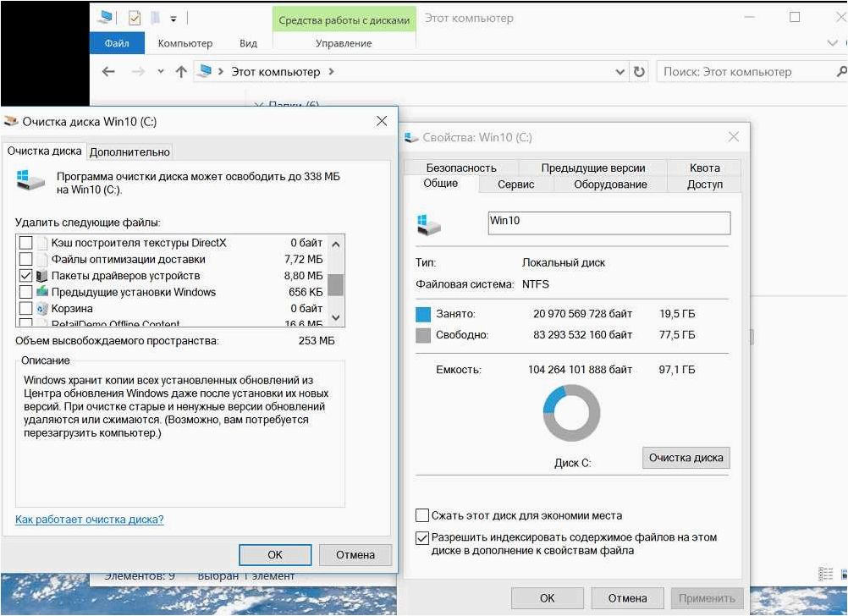The image size is (848, 616).
Task: Click the chevron after Этот компьютер
Action: 331,71
